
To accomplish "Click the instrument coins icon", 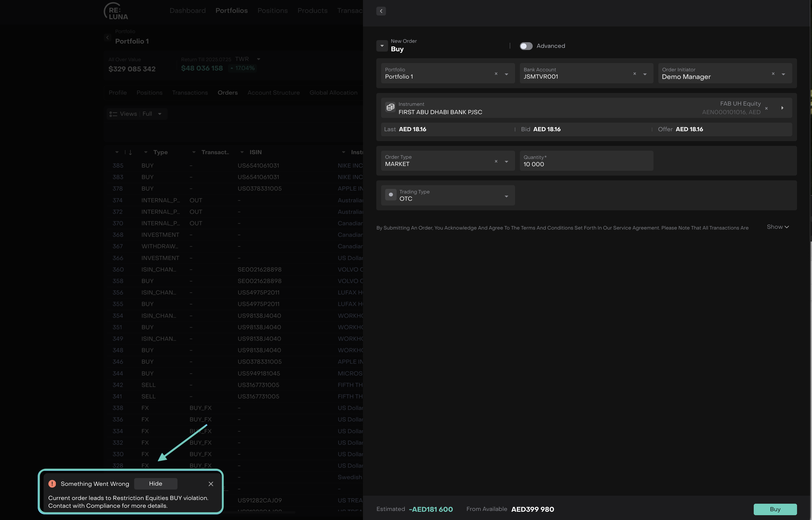I will (390, 107).
